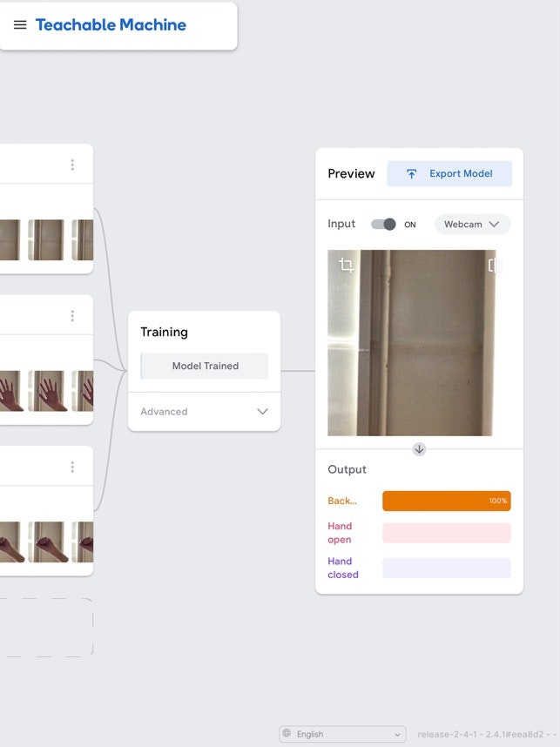Open the Webcam input source dropdown
The width and height of the screenshot is (560, 747).
pyautogui.click(x=472, y=225)
